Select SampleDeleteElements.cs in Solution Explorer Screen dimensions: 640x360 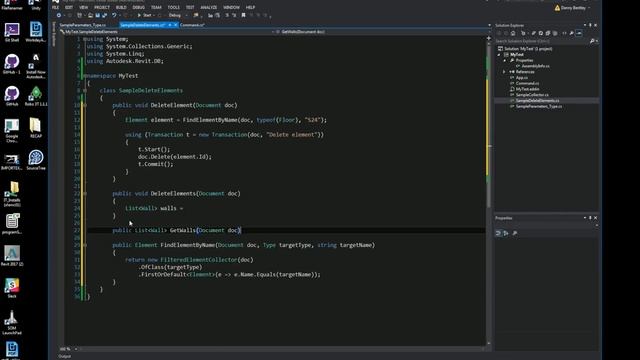(537, 100)
